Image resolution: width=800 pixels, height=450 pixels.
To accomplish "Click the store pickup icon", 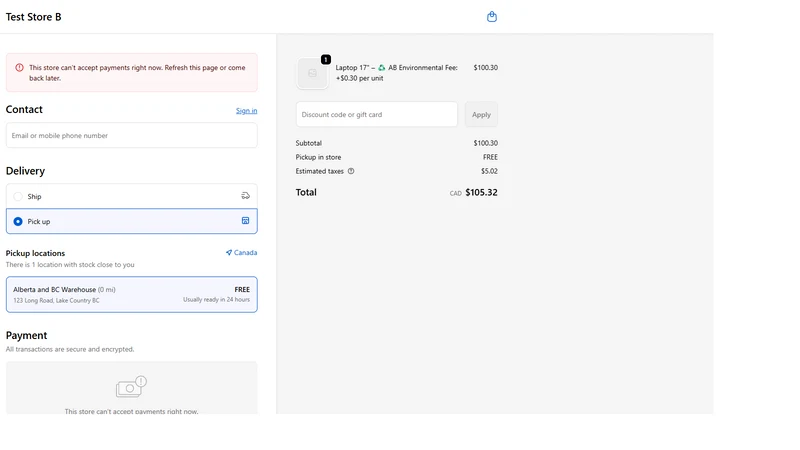I will (245, 221).
